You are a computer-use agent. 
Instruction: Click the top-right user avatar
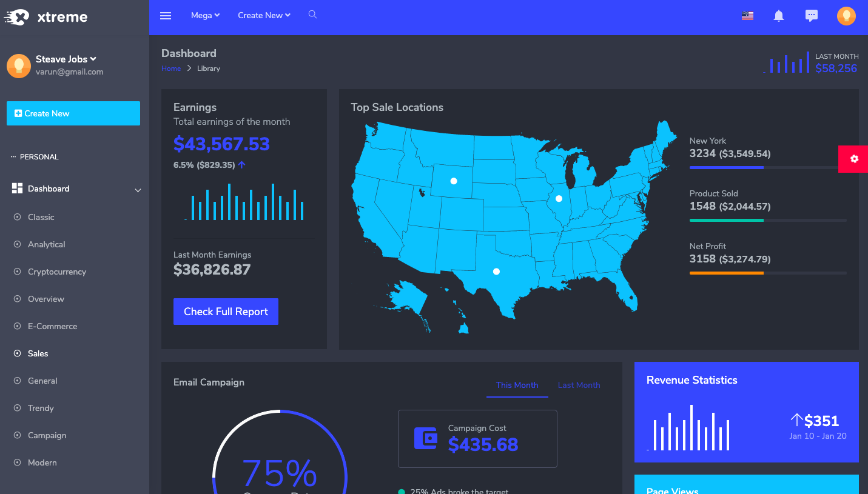[x=846, y=16]
